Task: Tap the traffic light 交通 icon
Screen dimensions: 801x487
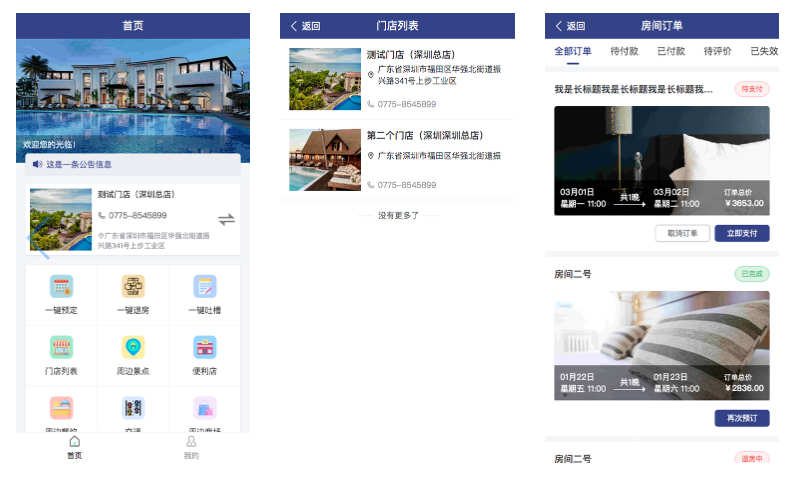Action: coord(133,408)
